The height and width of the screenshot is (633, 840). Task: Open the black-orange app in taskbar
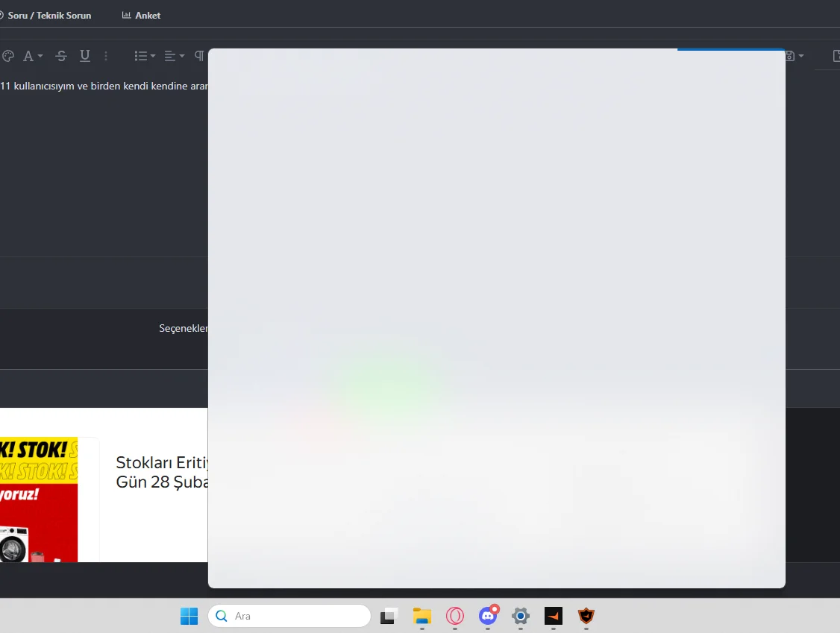tap(554, 616)
